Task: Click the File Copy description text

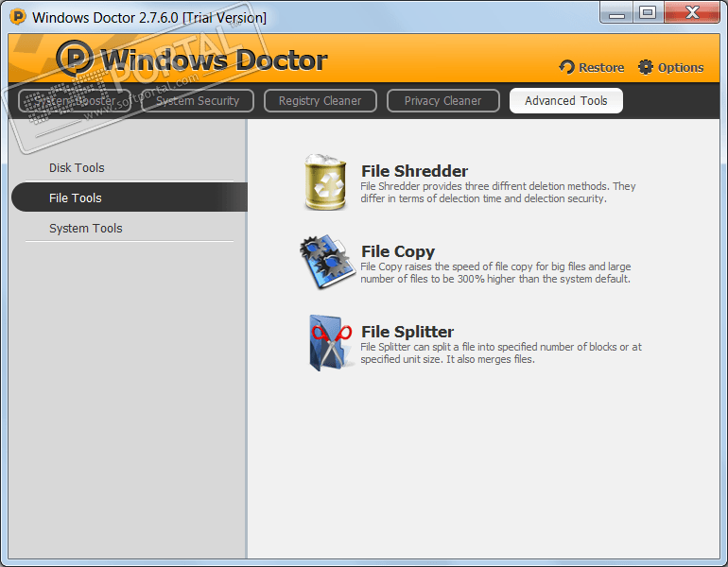Action: 495,273
